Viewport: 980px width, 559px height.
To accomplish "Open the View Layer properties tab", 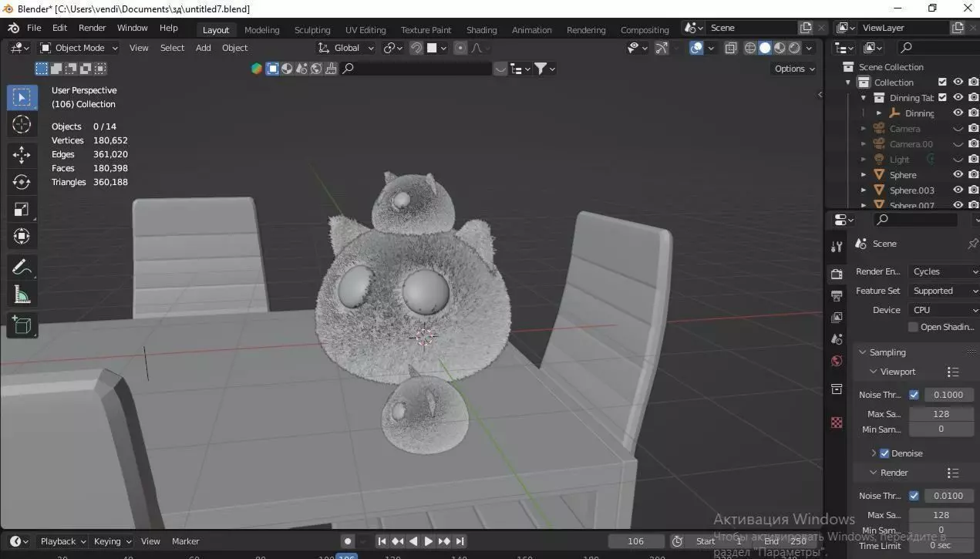I will point(837,317).
